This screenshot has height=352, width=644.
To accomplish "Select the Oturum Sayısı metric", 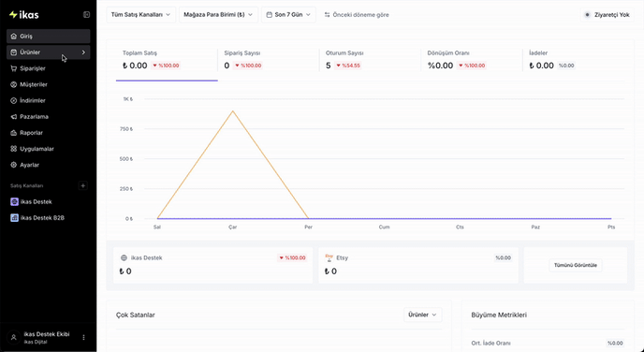I will (x=370, y=60).
